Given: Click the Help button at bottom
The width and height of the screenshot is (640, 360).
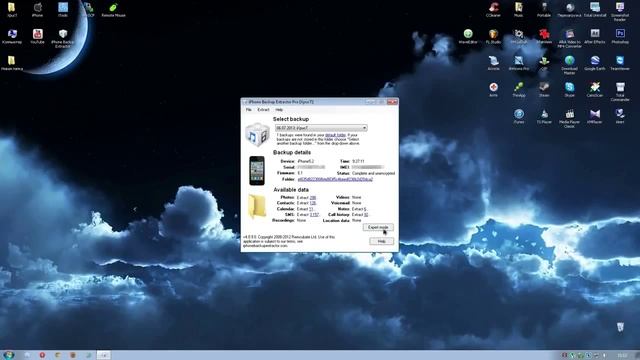Looking at the screenshot, I should [x=381, y=242].
